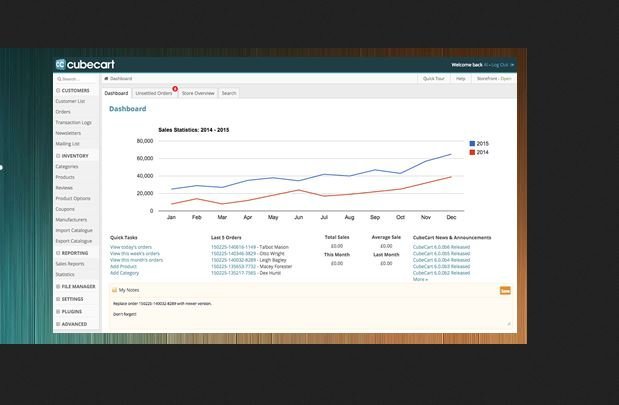This screenshot has height=405, width=619.
Task: Open the Unsettled Orders tab
Action: coord(153,93)
